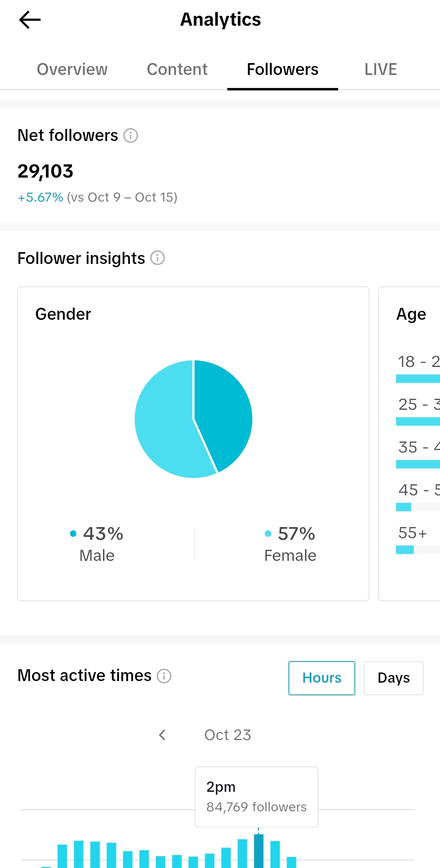Click the +5.67% comparison link
Screen dimensions: 440x868
click(40, 197)
